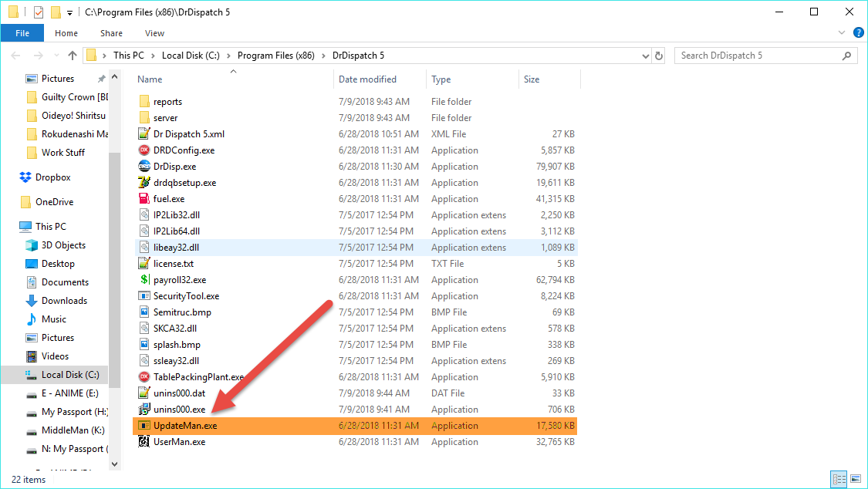This screenshot has height=489, width=868.
Task: Click the TablePackingPlant.exe icon
Action: [144, 376]
